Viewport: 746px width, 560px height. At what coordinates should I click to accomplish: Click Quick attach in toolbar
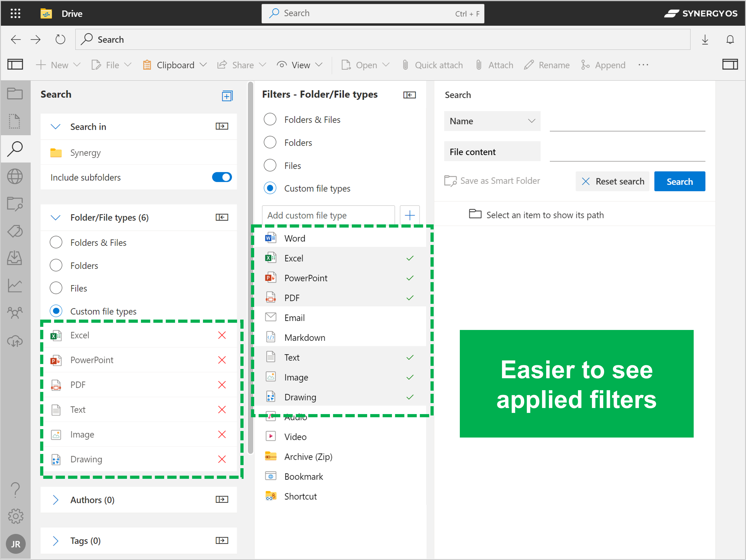[432, 65]
